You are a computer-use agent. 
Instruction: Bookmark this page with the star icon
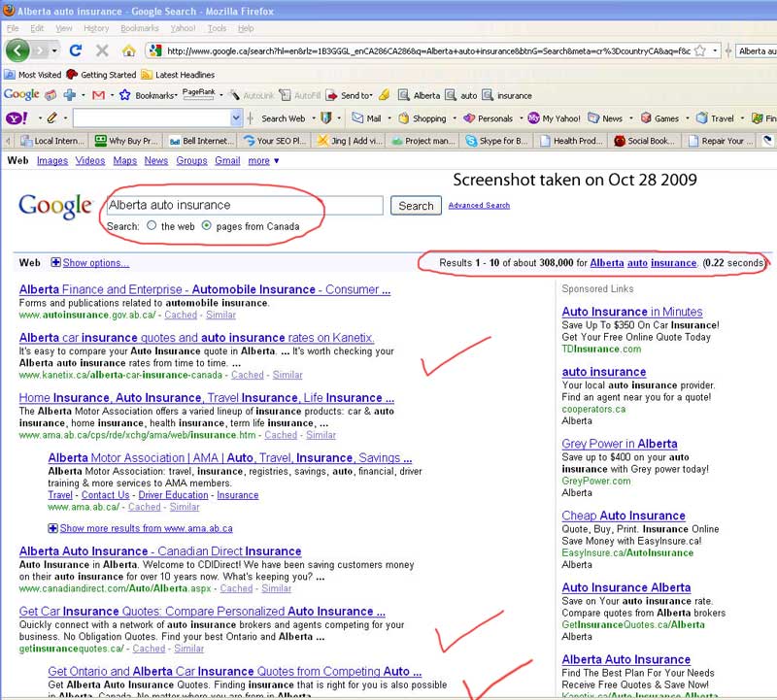[699, 50]
